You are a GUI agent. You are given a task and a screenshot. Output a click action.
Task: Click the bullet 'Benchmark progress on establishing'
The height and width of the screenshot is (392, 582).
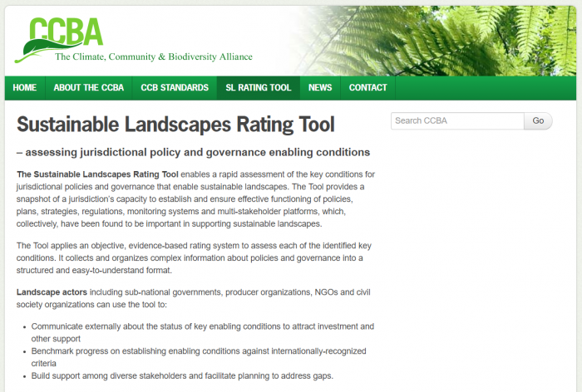[x=199, y=357]
